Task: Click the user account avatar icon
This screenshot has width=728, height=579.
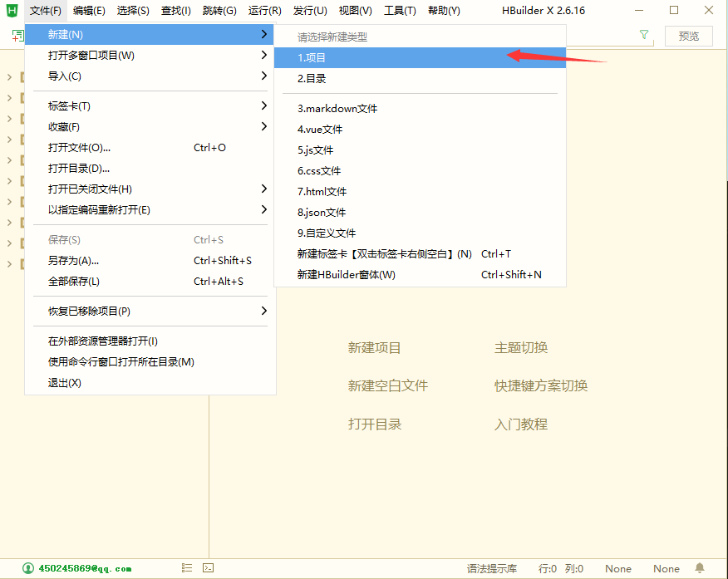Action: [x=29, y=568]
